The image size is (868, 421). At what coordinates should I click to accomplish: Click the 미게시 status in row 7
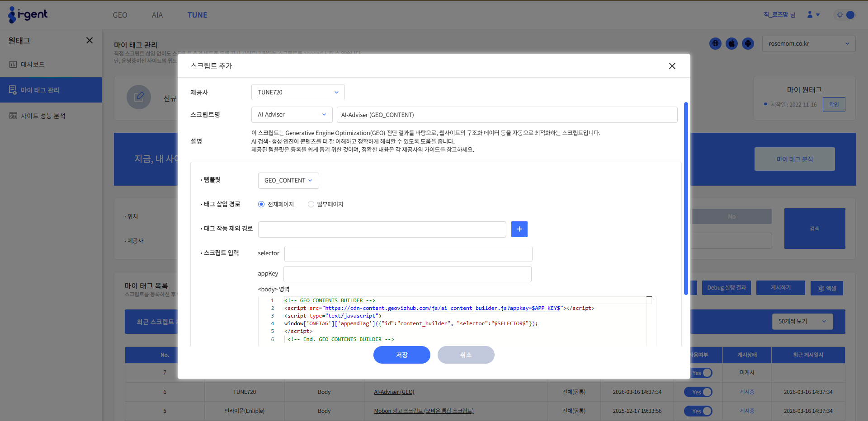coord(747,373)
